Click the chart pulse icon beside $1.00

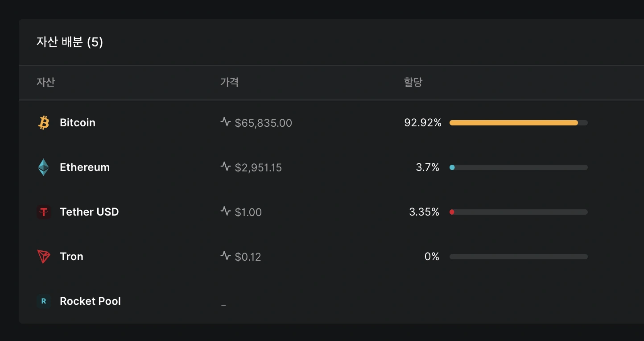[226, 211]
